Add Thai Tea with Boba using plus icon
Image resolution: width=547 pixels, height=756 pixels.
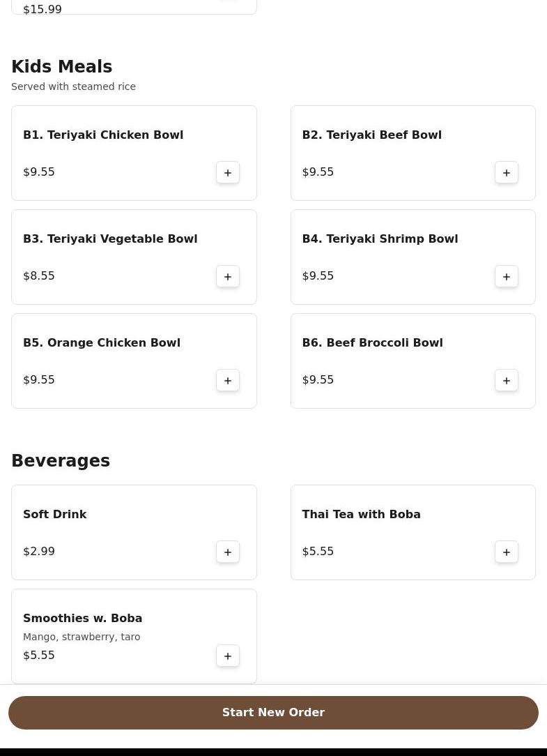(506, 552)
